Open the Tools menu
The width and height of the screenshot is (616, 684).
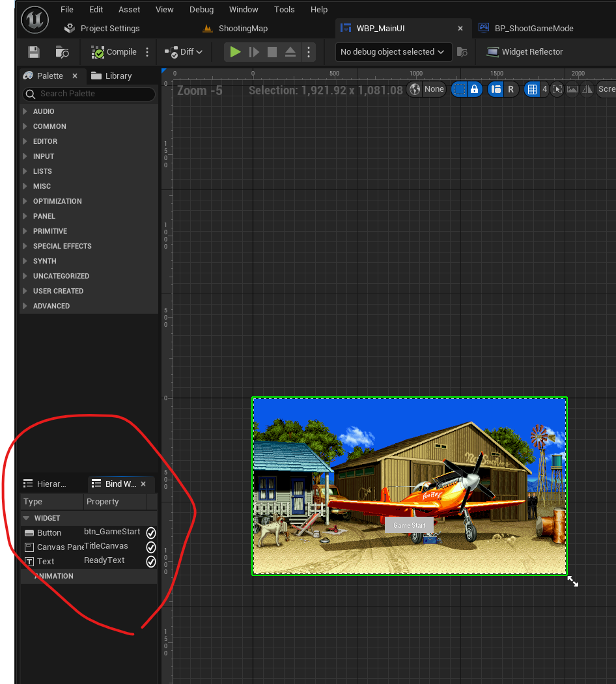click(284, 10)
